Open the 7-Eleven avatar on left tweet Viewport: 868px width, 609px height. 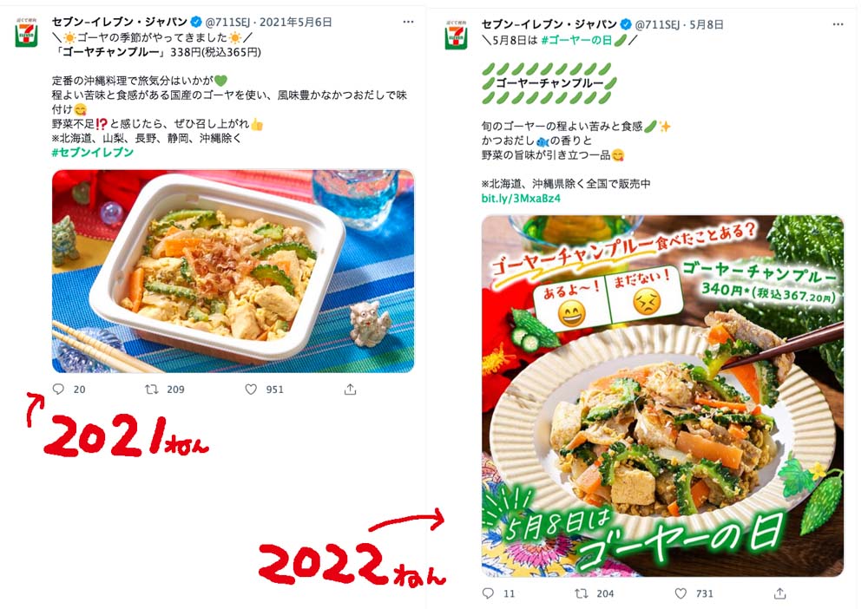pyautogui.click(x=26, y=33)
